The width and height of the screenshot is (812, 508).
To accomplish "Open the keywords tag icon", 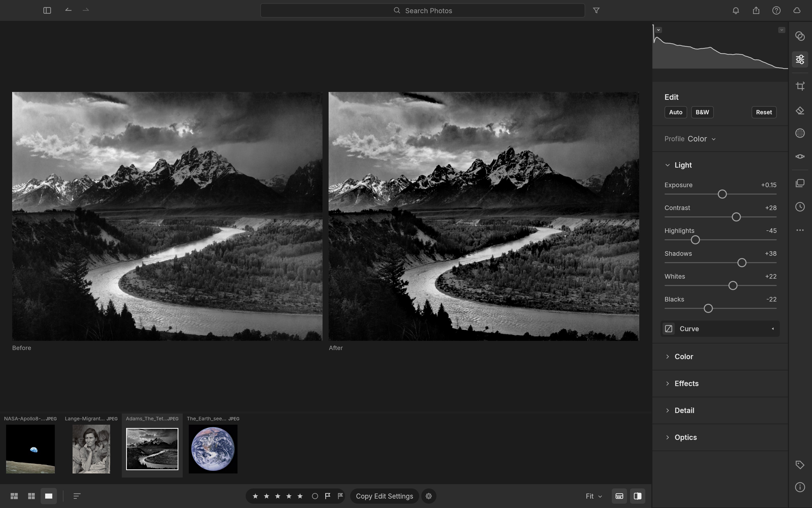I will (800, 465).
